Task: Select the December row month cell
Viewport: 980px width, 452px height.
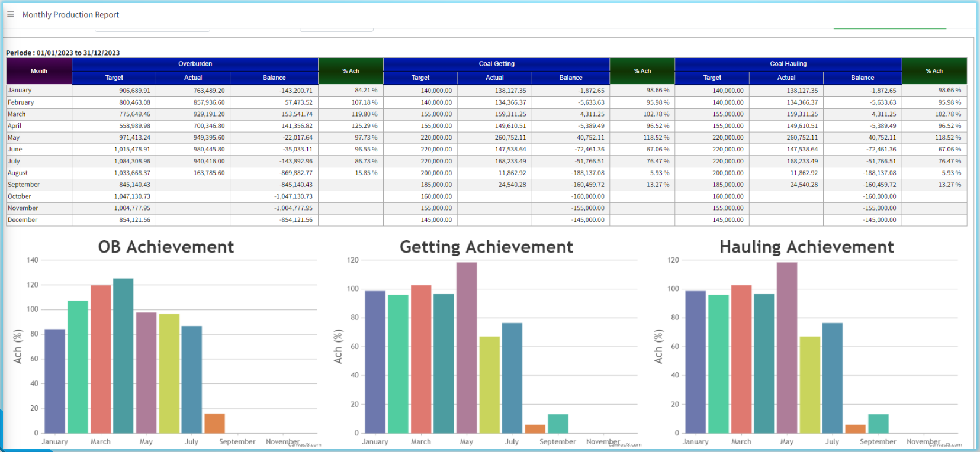Action: click(39, 220)
